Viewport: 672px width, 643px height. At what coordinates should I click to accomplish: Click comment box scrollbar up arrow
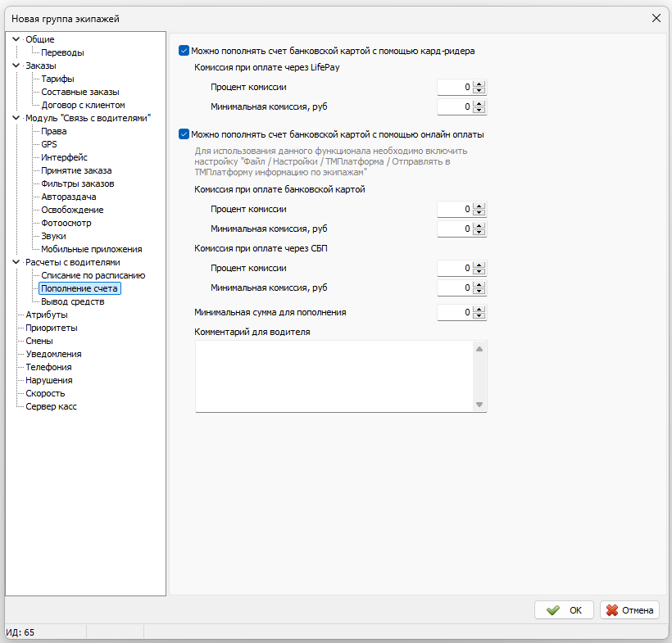(x=479, y=349)
